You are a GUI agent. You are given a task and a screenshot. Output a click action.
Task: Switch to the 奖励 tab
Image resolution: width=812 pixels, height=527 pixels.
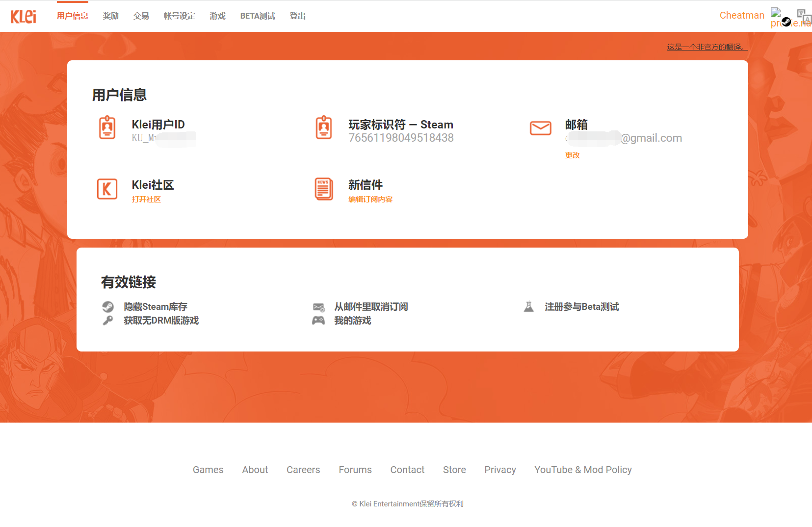click(110, 16)
